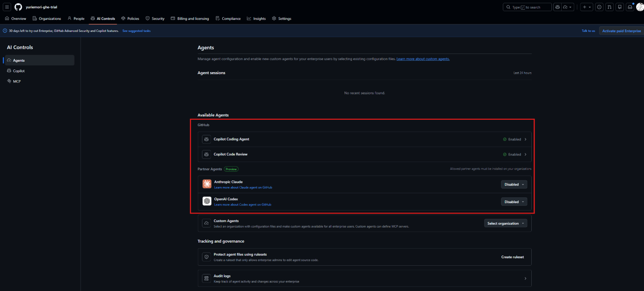Click the Available Agents heading
The width and height of the screenshot is (644, 291).
pos(213,115)
